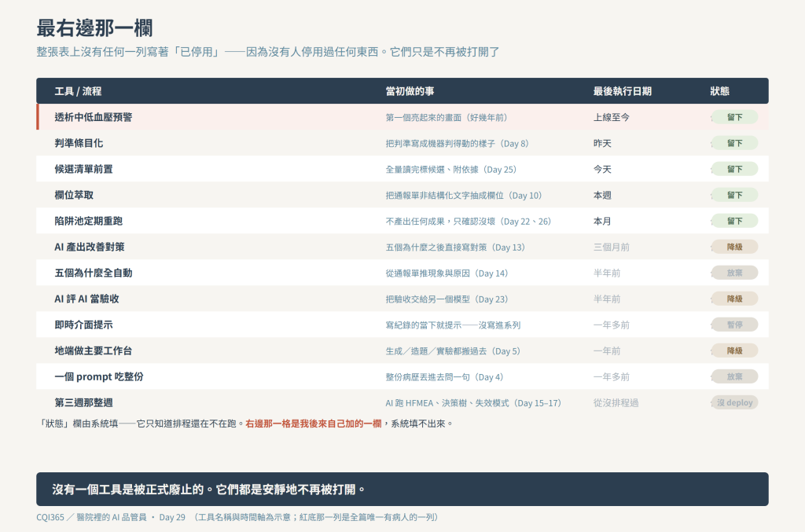
Task: Click description 生成／造題／實驗都搬過去 (Day 5)
Action: click(453, 351)
